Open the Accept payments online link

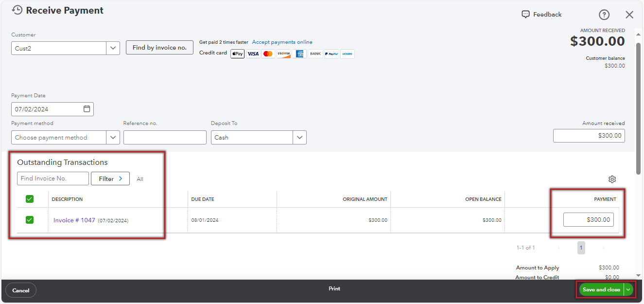pyautogui.click(x=282, y=42)
